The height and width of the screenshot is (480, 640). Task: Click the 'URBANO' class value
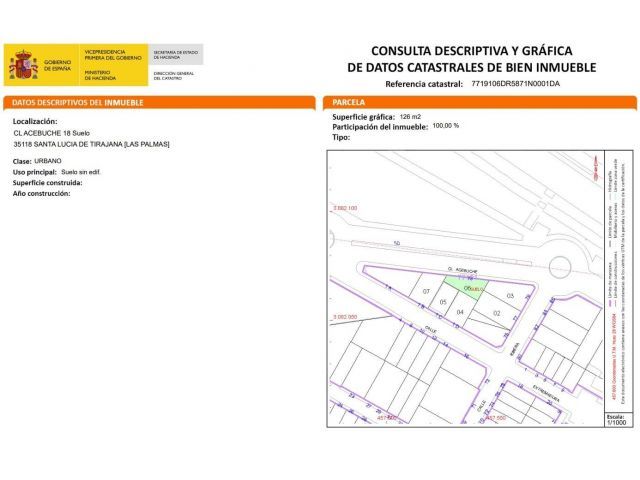48,161
